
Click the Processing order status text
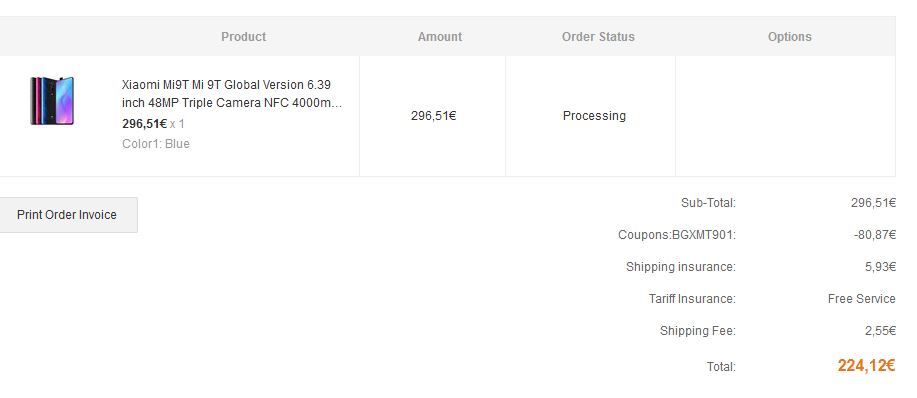coord(594,116)
